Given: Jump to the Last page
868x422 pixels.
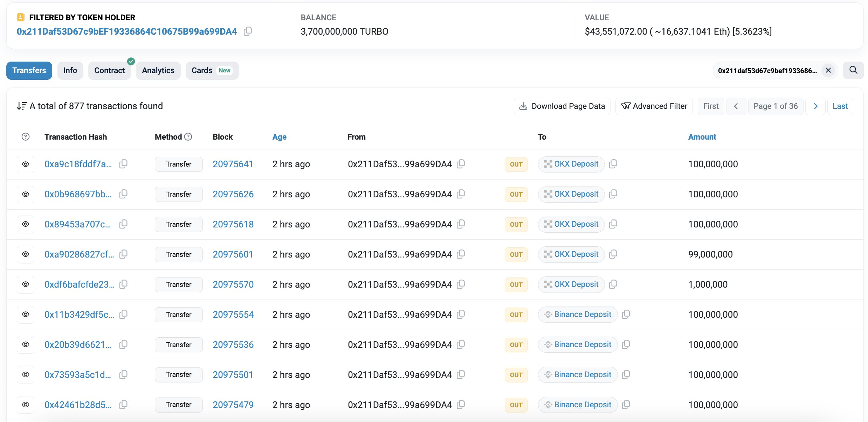Looking at the screenshot, I should pos(840,106).
